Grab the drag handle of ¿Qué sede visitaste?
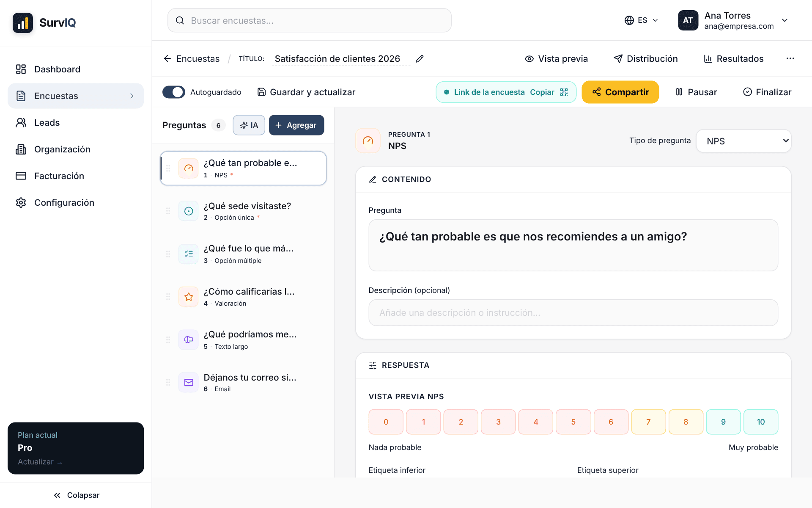This screenshot has height=508, width=812. 168,211
